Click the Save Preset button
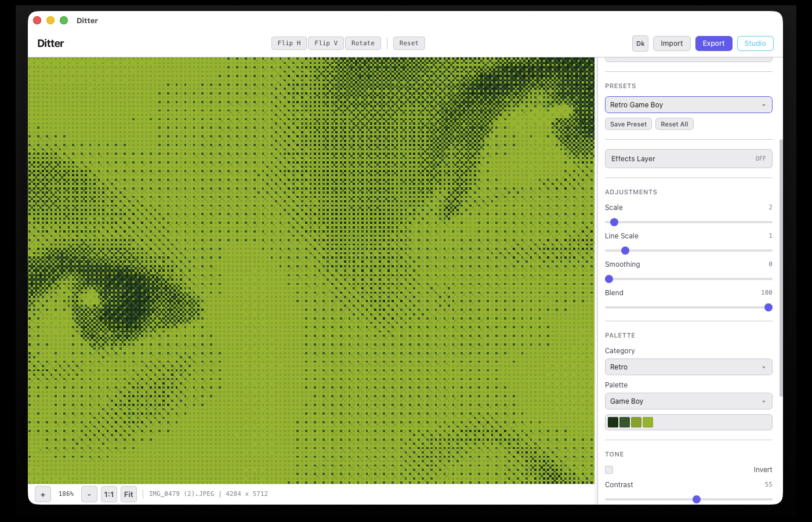812x522 pixels. click(x=628, y=124)
